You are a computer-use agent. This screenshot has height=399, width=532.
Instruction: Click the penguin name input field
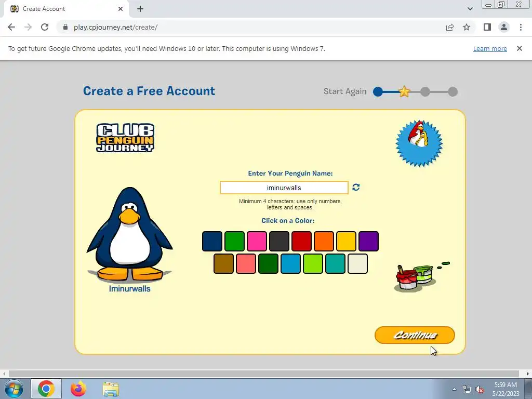tap(284, 188)
